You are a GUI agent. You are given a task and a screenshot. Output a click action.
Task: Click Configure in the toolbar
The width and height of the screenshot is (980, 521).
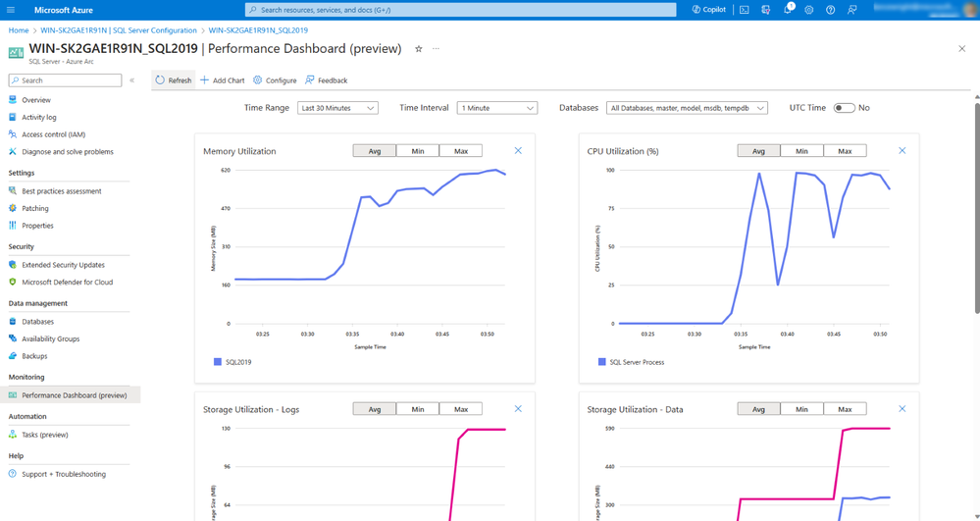click(x=275, y=80)
